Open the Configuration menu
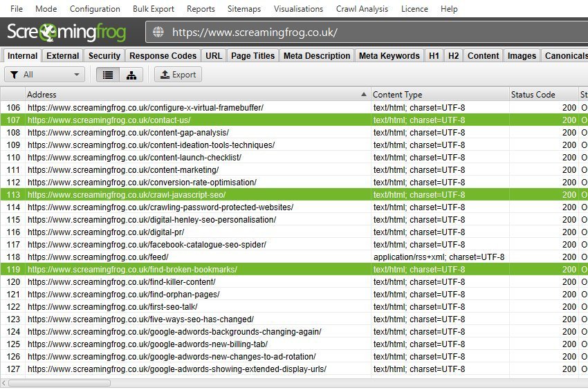588x390 pixels. point(95,9)
